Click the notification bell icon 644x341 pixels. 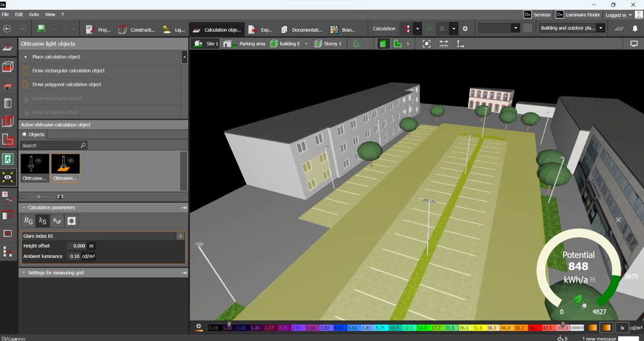[634, 29]
